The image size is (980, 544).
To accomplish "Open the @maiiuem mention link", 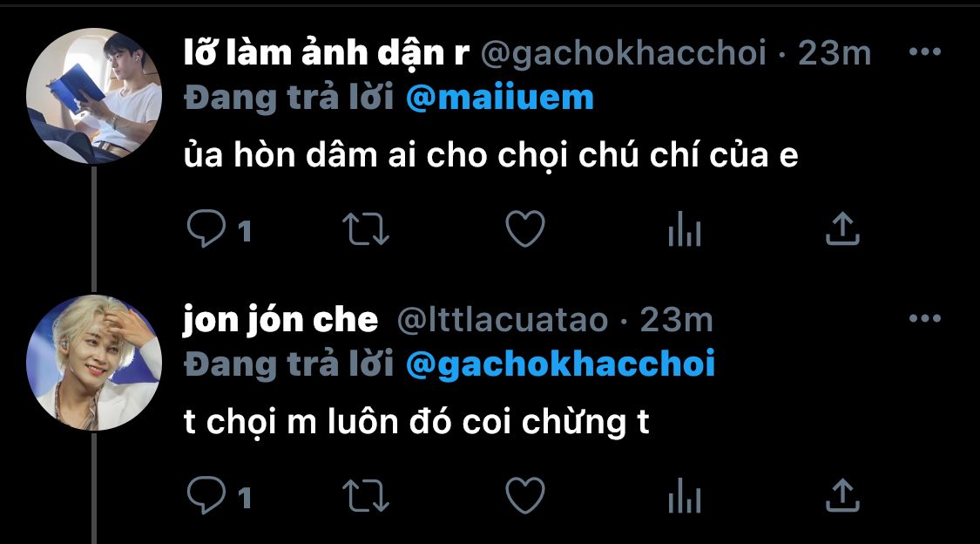I will point(499,99).
